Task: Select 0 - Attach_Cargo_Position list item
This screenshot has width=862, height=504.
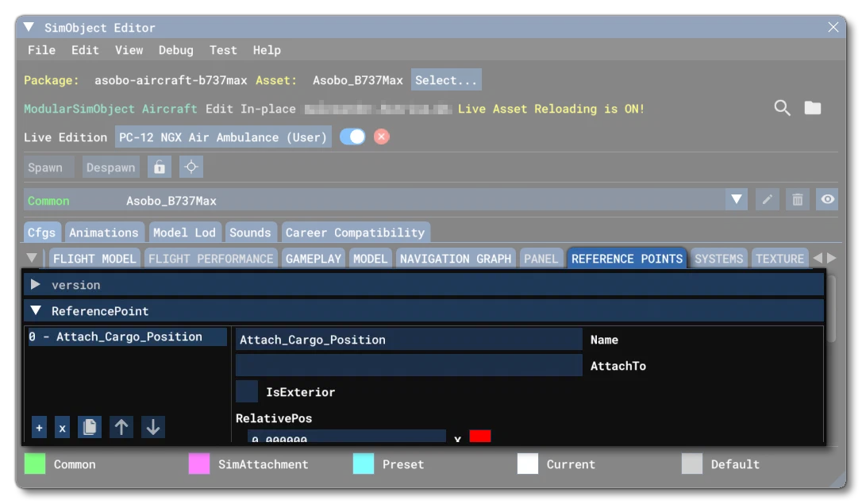Action: tap(127, 337)
